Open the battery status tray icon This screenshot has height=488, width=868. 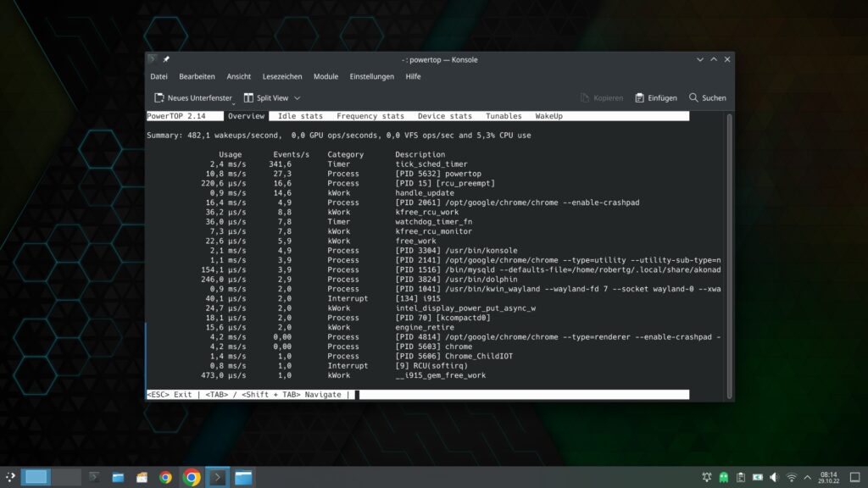[x=757, y=477]
